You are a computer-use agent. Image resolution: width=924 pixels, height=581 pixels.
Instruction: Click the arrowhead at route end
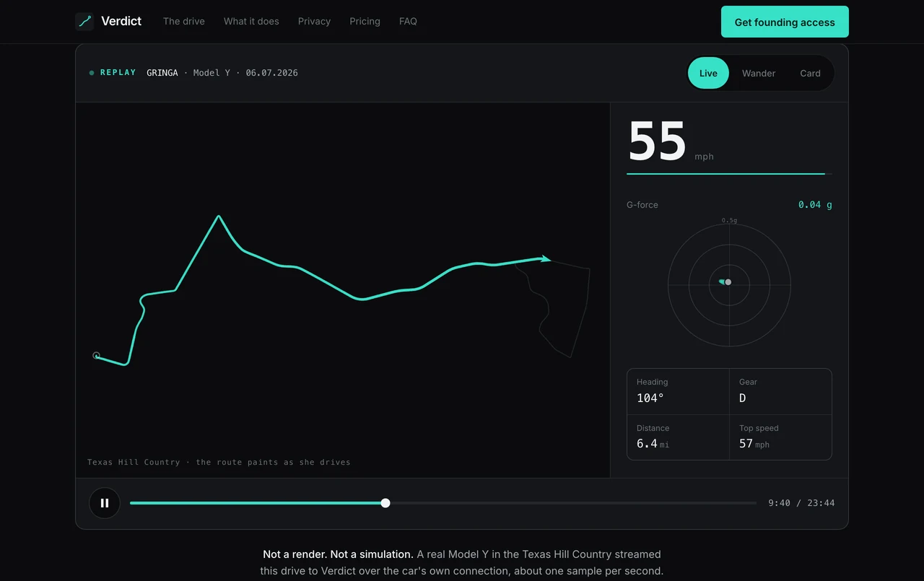(x=546, y=258)
